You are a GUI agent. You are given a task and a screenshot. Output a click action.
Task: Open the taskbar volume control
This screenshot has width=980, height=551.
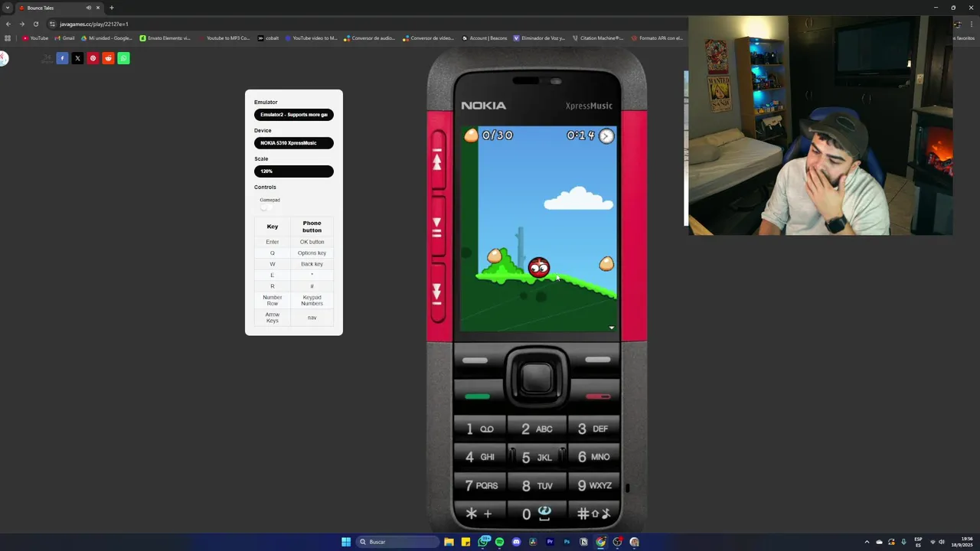point(941,542)
